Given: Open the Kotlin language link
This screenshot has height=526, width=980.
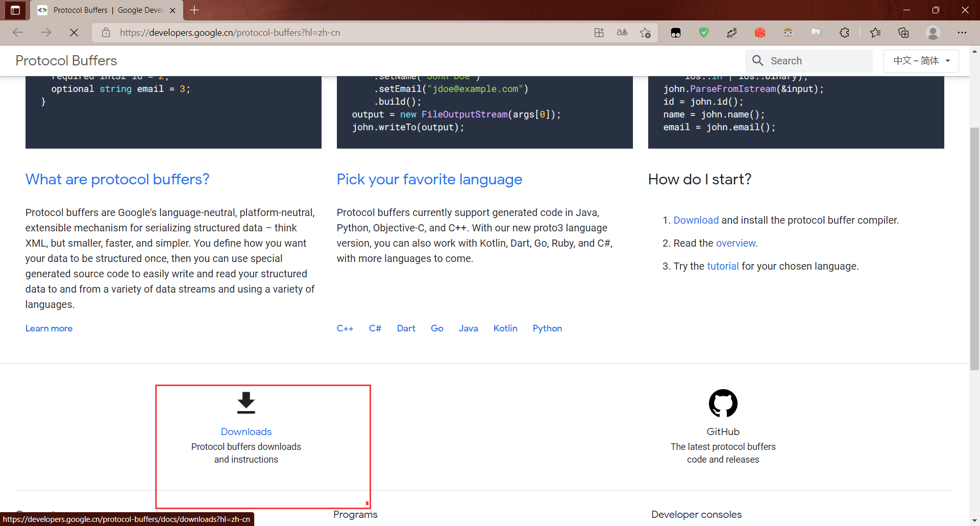Looking at the screenshot, I should tap(505, 328).
